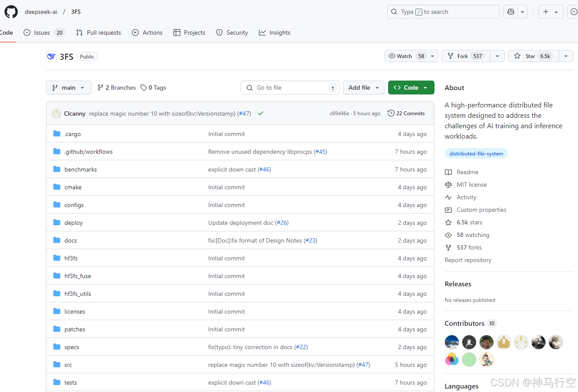
Task: Click the Clcanny author avatar
Action: pos(56,113)
